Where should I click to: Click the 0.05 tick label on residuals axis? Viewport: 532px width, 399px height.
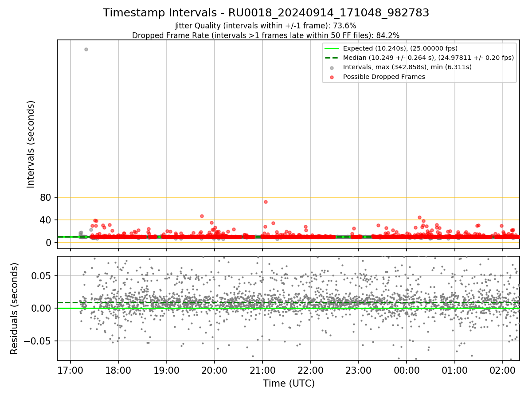(43, 276)
